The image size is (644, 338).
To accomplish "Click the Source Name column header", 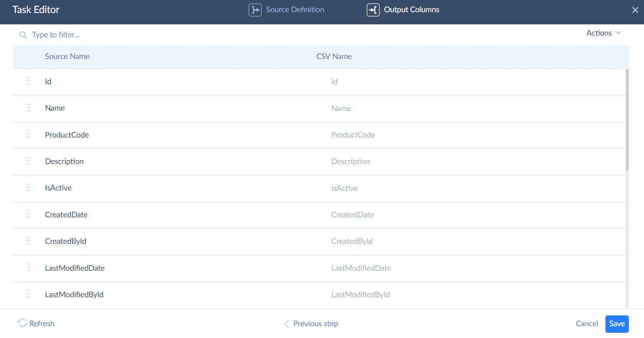I will click(67, 56).
